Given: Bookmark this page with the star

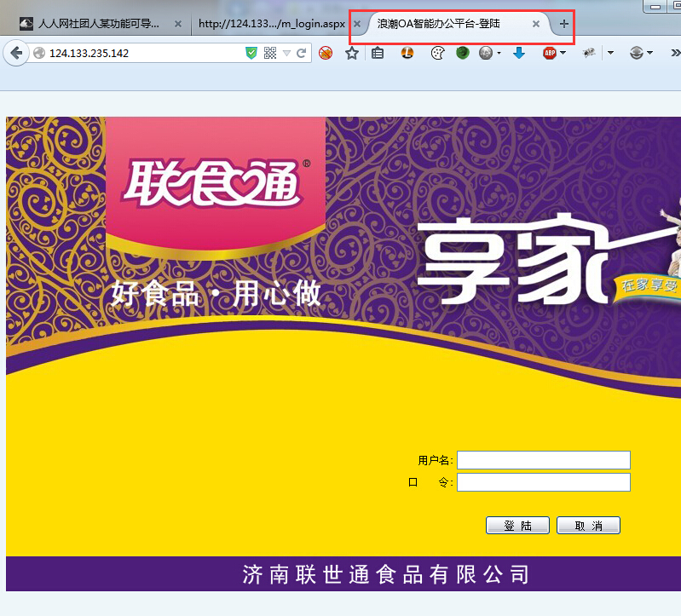Looking at the screenshot, I should 352,53.
